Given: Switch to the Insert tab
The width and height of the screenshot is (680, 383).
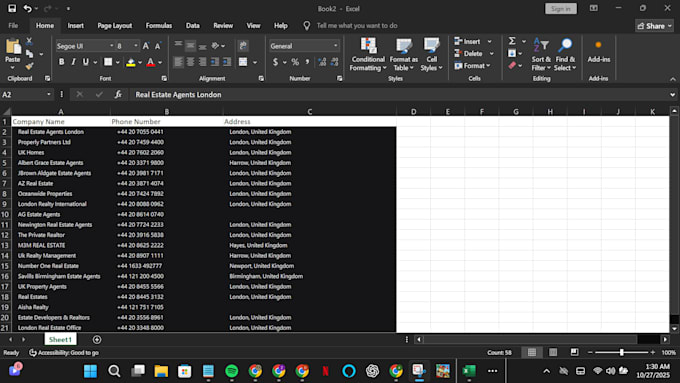Looking at the screenshot, I should click(75, 26).
